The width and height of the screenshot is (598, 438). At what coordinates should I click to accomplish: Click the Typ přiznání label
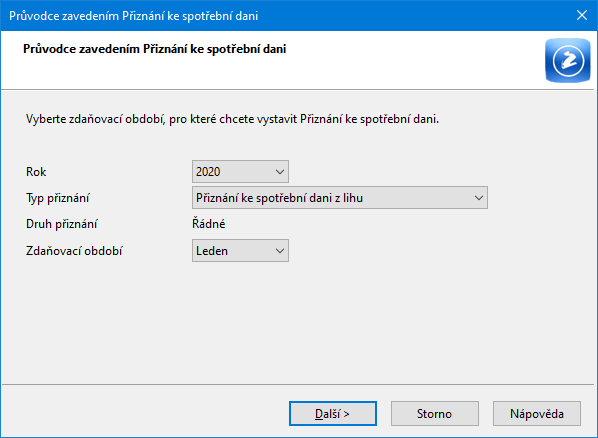pyautogui.click(x=58, y=198)
